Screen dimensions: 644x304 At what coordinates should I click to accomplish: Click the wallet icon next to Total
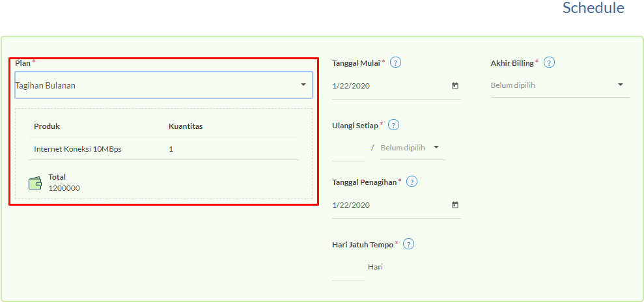point(35,183)
